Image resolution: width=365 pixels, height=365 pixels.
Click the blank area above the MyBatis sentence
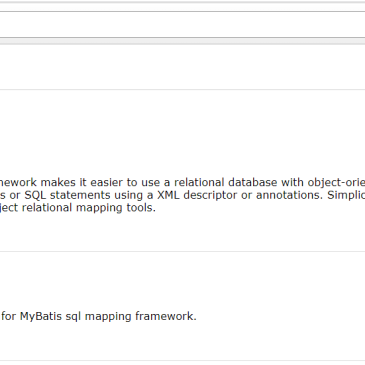pos(182,280)
